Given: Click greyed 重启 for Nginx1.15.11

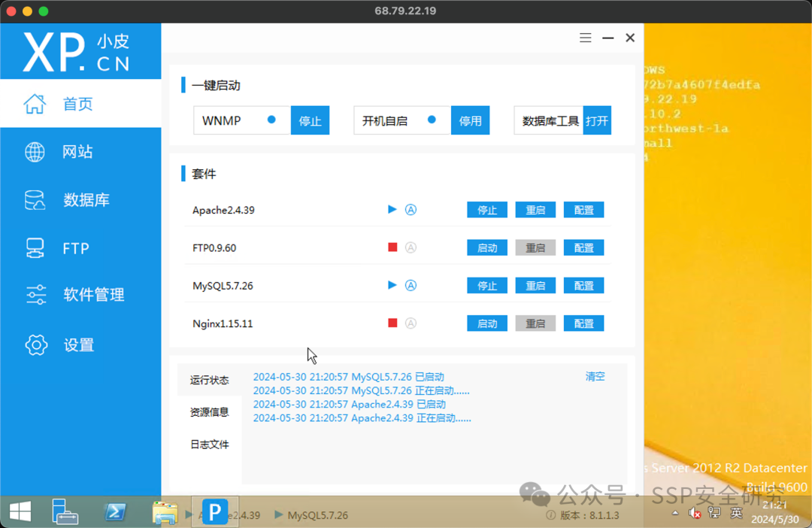Looking at the screenshot, I should click(x=535, y=323).
